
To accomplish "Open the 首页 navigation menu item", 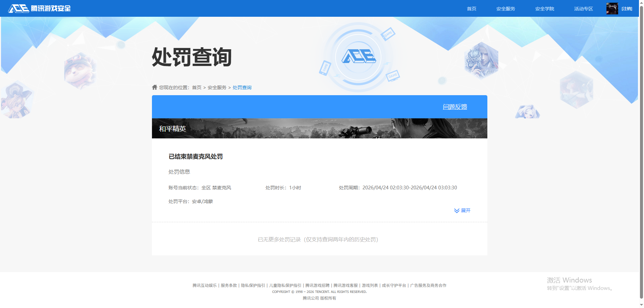I will click(x=472, y=9).
